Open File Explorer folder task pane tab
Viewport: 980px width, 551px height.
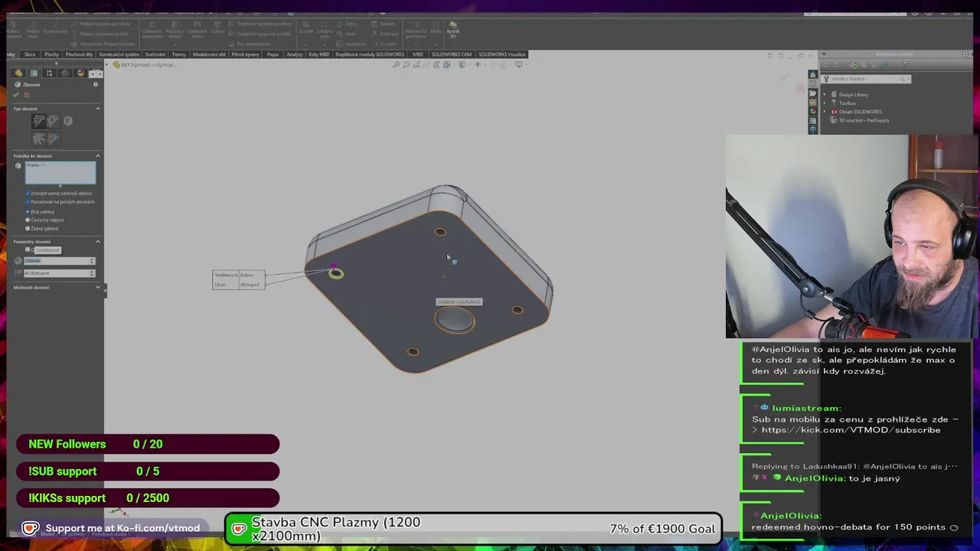click(x=813, y=93)
